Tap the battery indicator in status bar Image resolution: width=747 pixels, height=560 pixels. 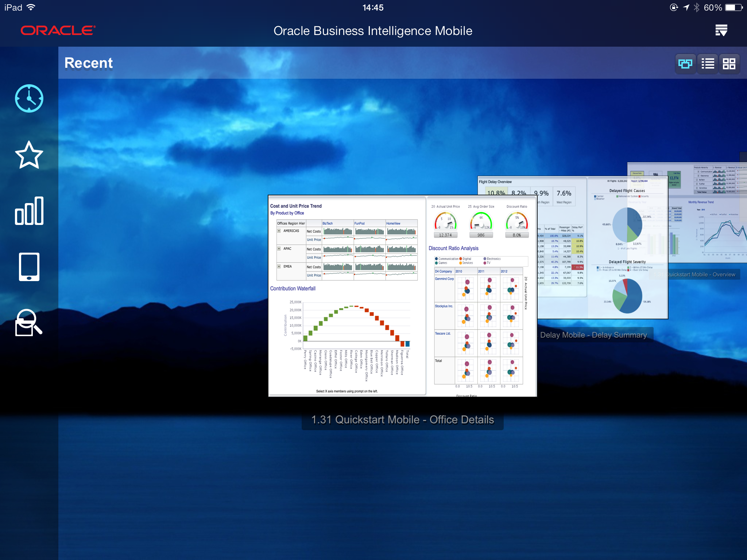coord(734,7)
